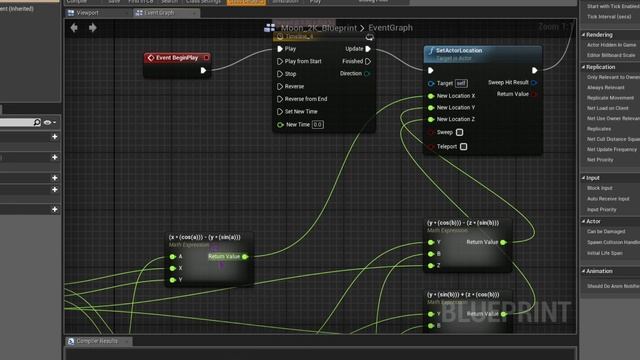The height and width of the screenshot is (360, 640).
Task: Switch to the Event Graph tab
Action: point(167,13)
